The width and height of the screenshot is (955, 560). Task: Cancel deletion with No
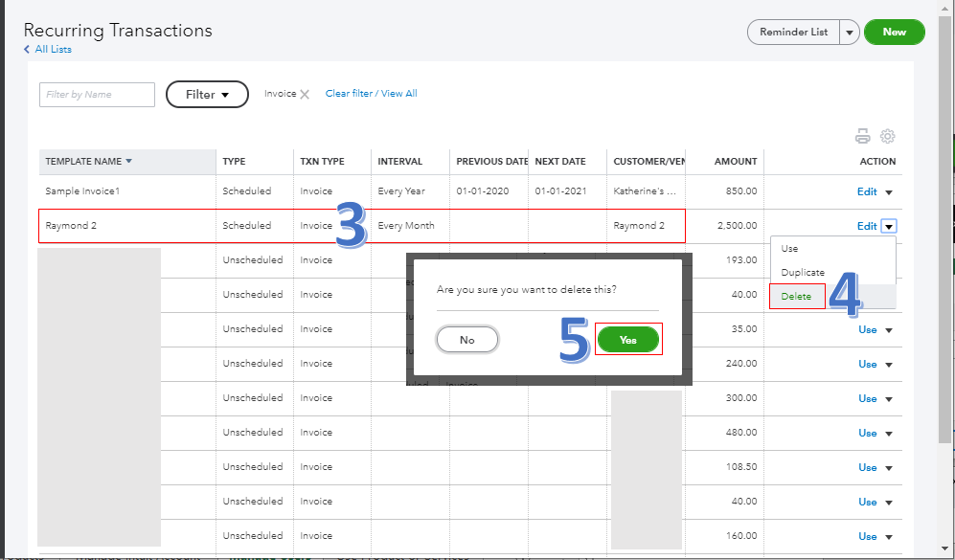[x=467, y=340]
